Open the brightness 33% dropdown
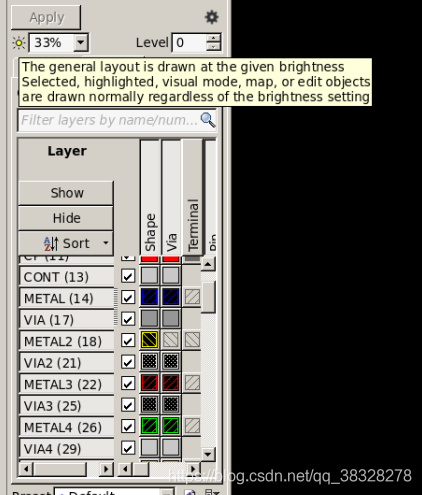 tap(81, 43)
